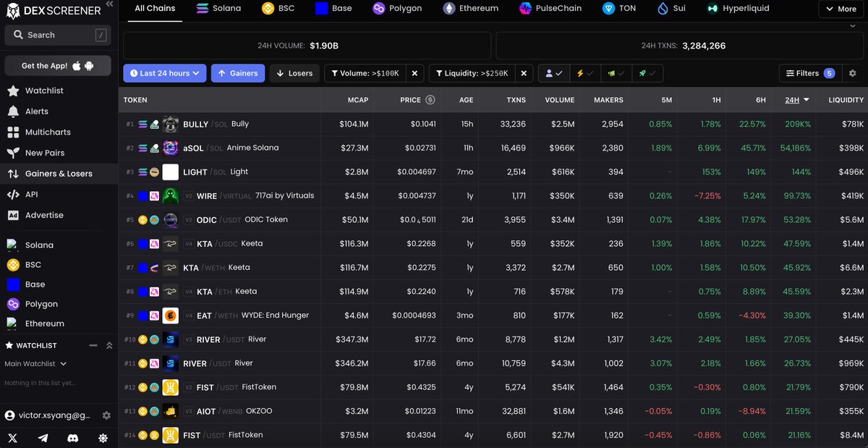
Task: Collapse stats bar using small chevron
Action: point(852,25)
